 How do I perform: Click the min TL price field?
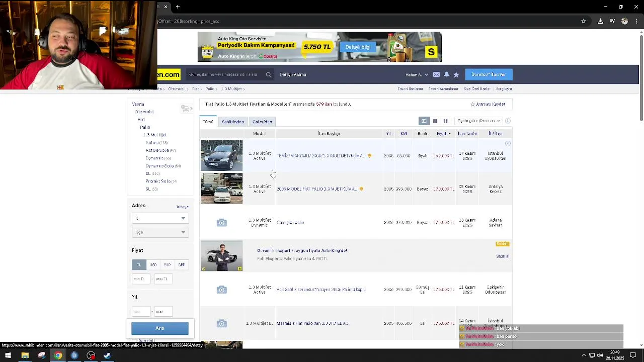[x=141, y=279]
